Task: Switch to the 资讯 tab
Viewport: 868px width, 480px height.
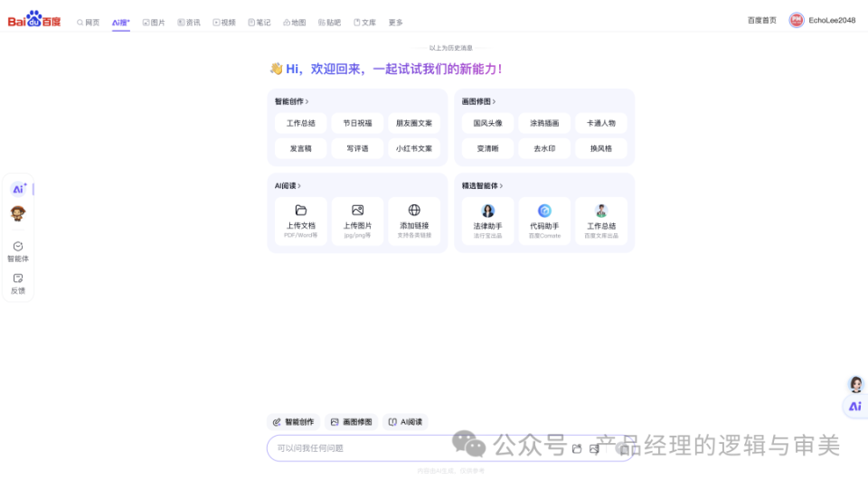Action: pos(189,23)
